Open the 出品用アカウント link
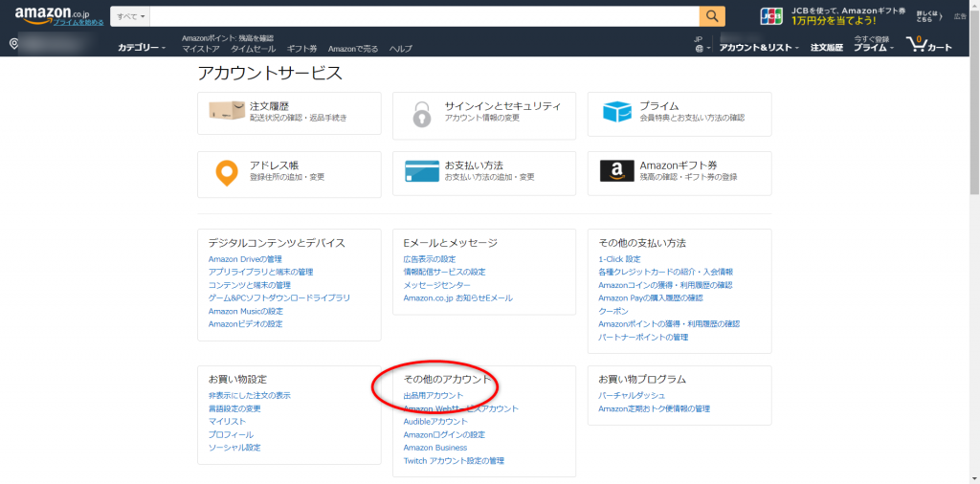This screenshot has height=484, width=980. [434, 395]
